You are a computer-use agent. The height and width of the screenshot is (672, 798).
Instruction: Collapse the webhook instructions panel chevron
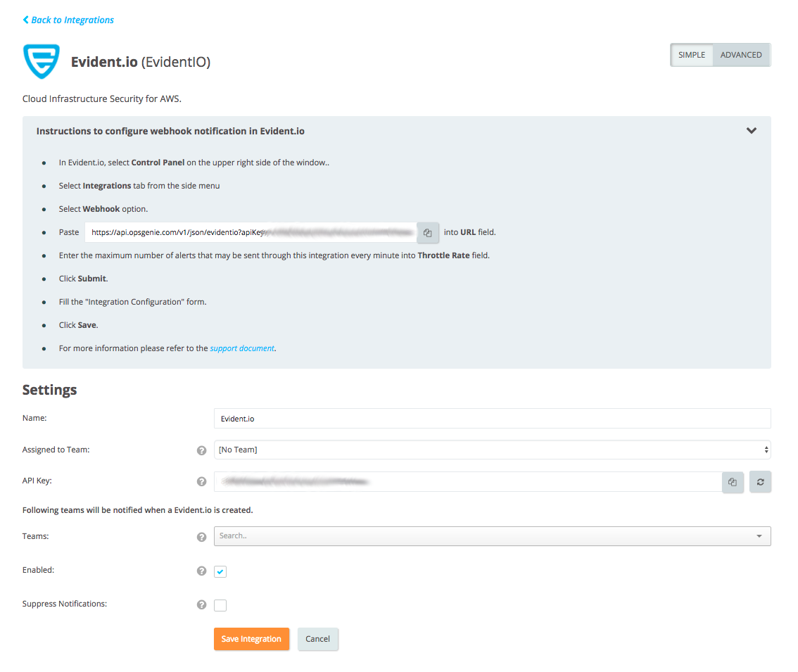(751, 131)
